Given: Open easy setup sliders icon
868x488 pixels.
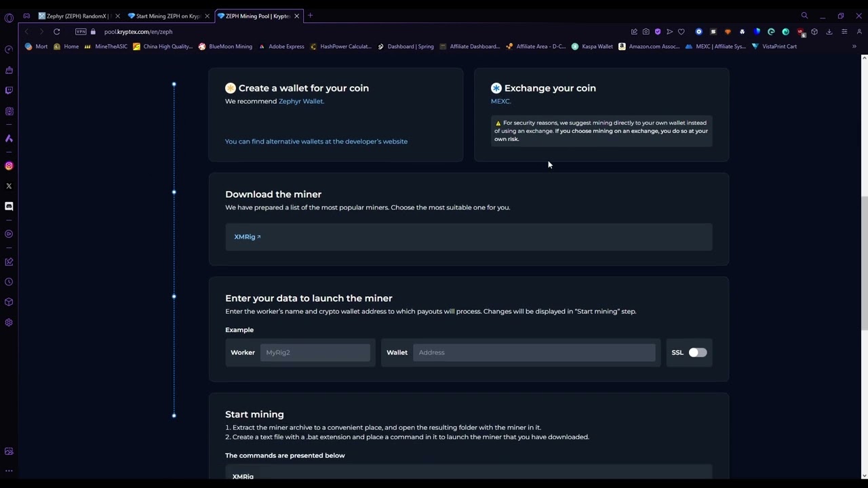Looking at the screenshot, I should click(844, 32).
